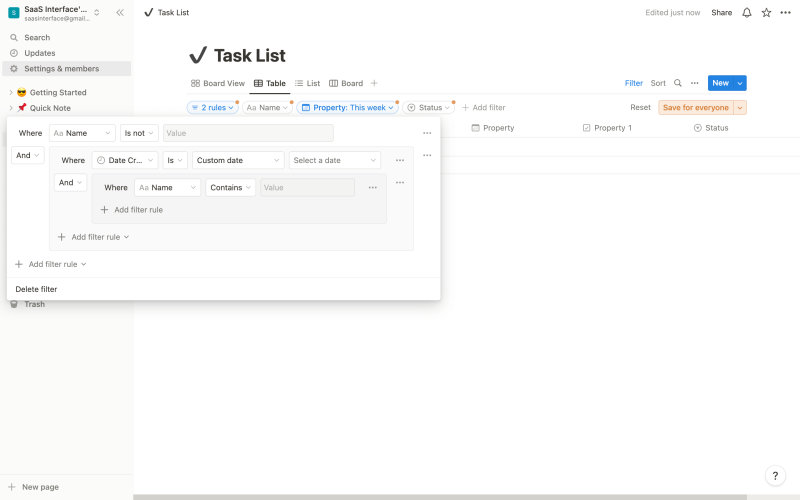Select the Table view tab

click(270, 83)
